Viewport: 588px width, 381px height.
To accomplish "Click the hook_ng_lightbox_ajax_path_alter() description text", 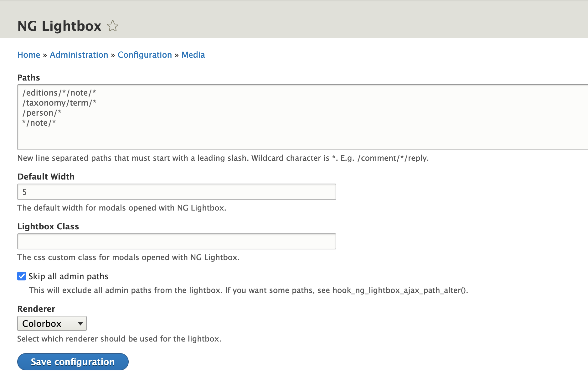I will pos(249,290).
